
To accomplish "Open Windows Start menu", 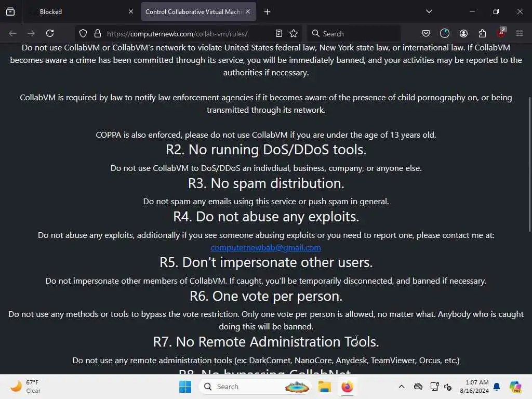I will pos(185,387).
